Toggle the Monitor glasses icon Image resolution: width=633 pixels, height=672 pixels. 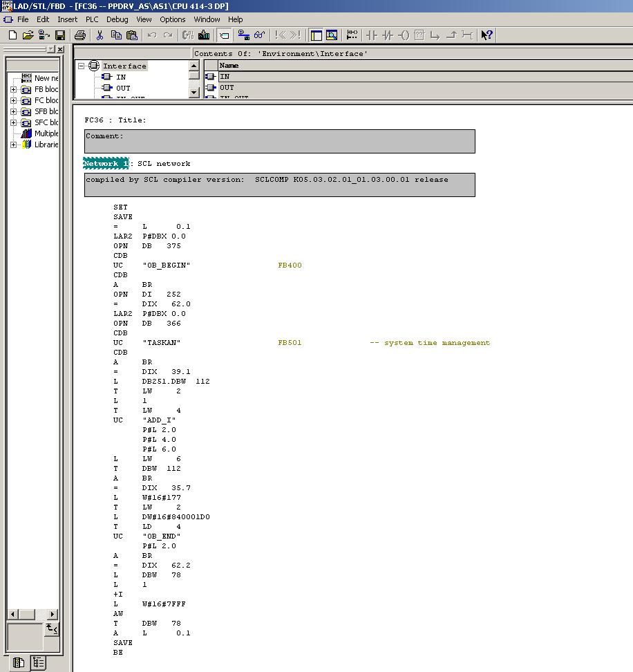[260, 35]
